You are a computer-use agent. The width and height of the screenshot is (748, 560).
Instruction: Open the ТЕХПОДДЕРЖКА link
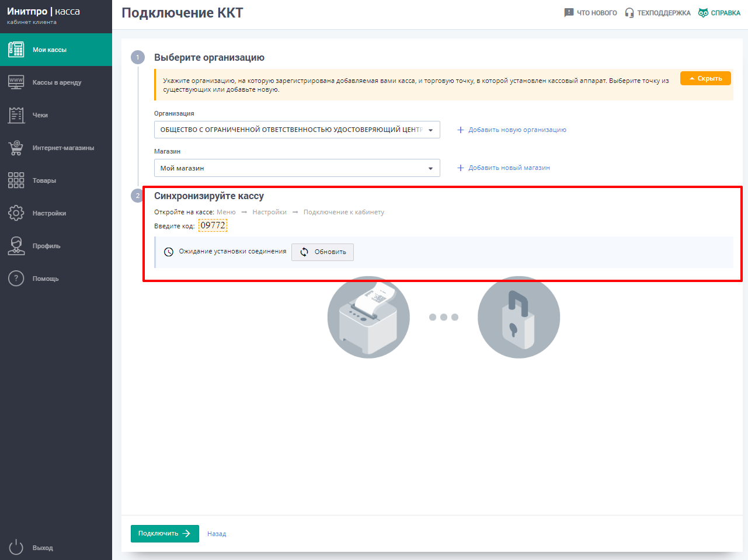(x=657, y=13)
